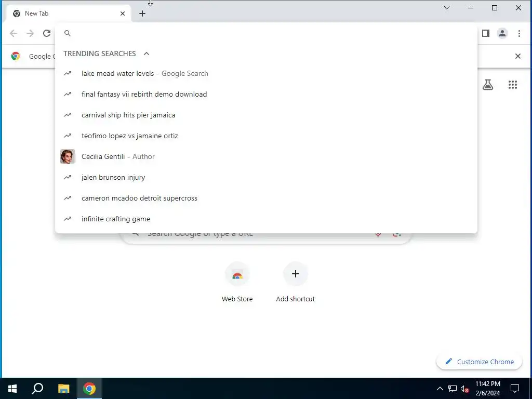The image size is (532, 399).
Task: Click the omnibox magnifier icon
Action: 68,33
